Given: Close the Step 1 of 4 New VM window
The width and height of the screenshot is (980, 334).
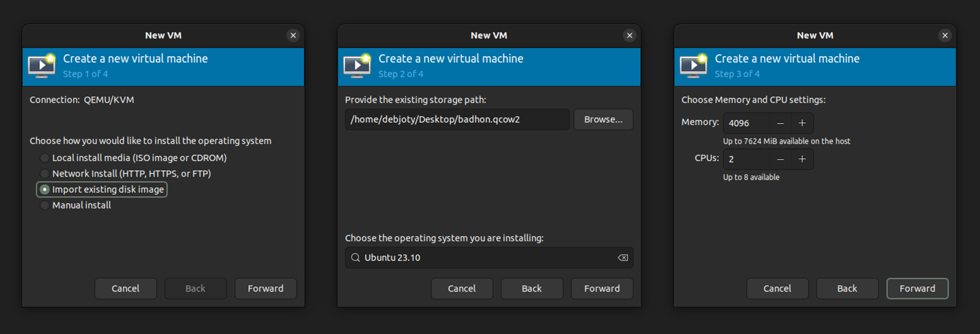Looking at the screenshot, I should (293, 36).
